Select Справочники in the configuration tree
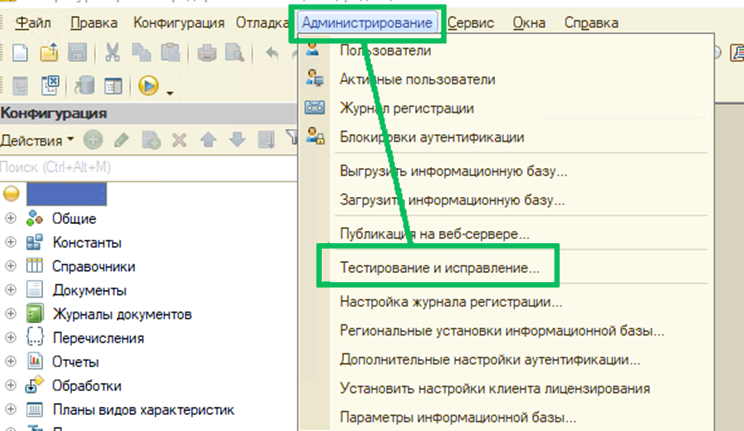This screenshot has height=431, width=744. (x=93, y=266)
